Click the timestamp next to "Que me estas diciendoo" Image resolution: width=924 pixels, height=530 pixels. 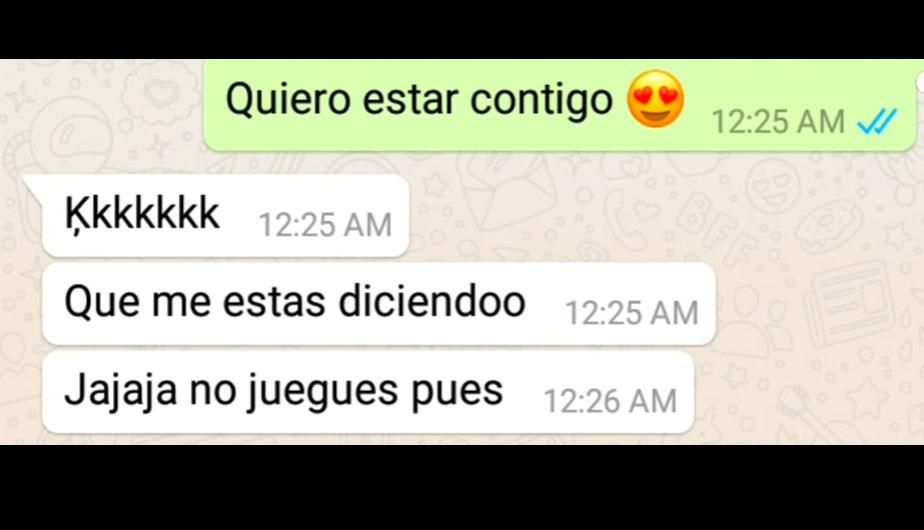point(632,313)
